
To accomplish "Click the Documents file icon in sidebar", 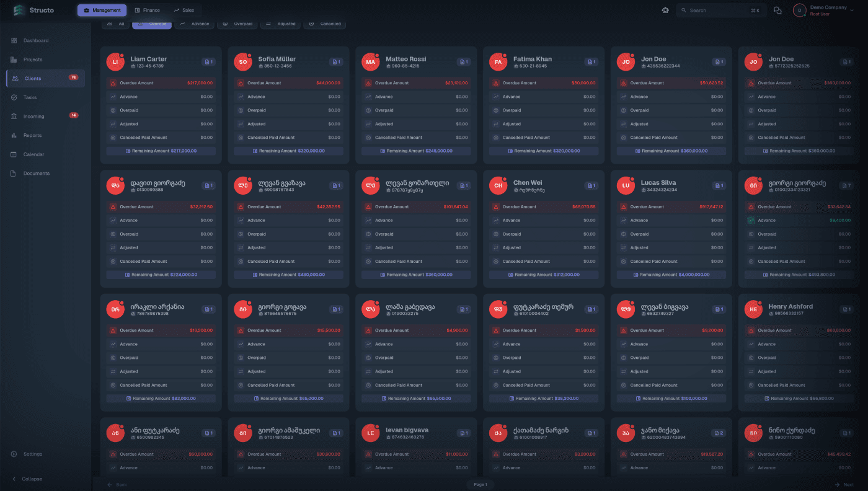I will tap(14, 173).
